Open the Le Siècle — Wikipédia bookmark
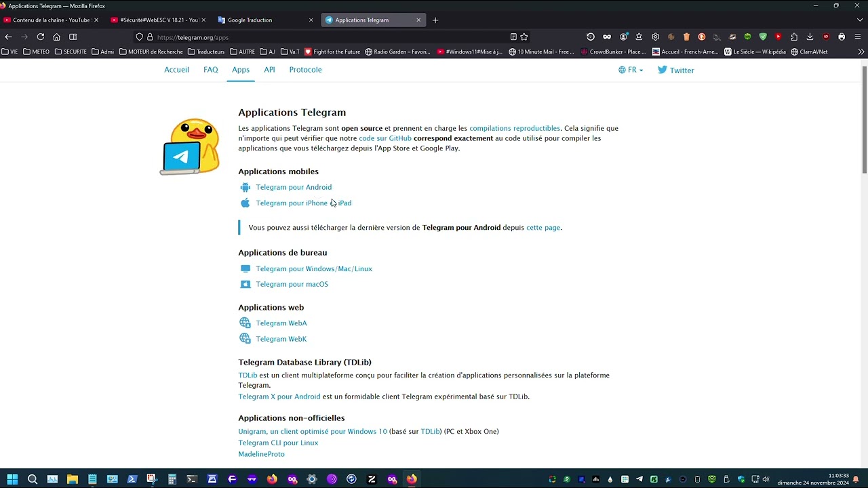Viewport: 868px width, 488px height. coord(755,52)
